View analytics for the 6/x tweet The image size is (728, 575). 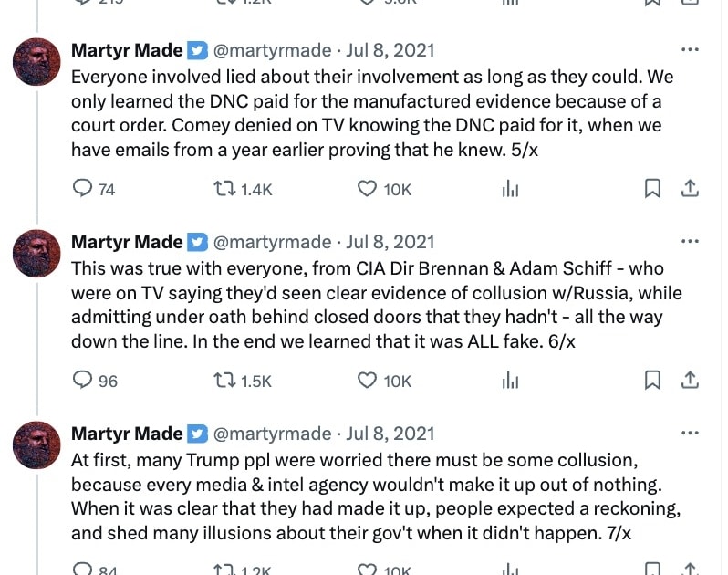pyautogui.click(x=511, y=381)
